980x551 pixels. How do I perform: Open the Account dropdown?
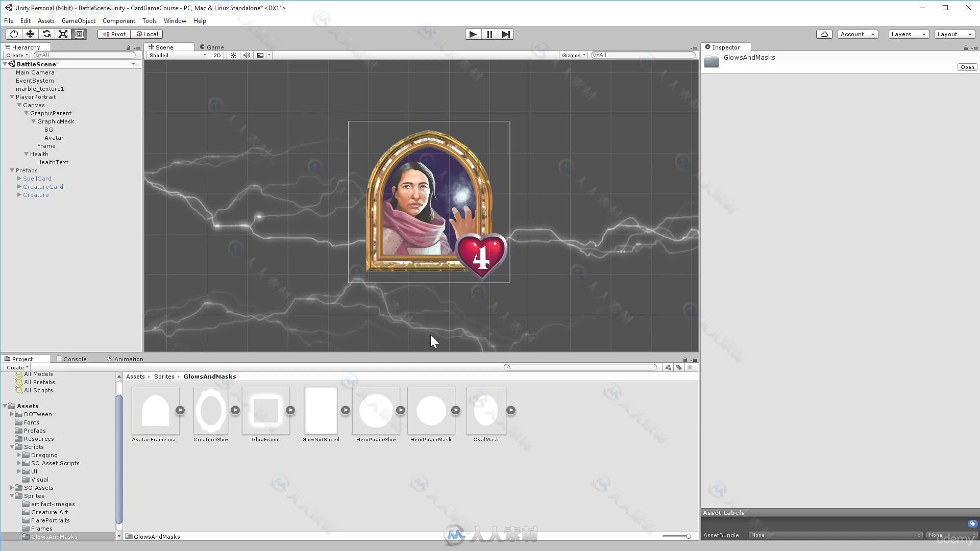(x=857, y=34)
